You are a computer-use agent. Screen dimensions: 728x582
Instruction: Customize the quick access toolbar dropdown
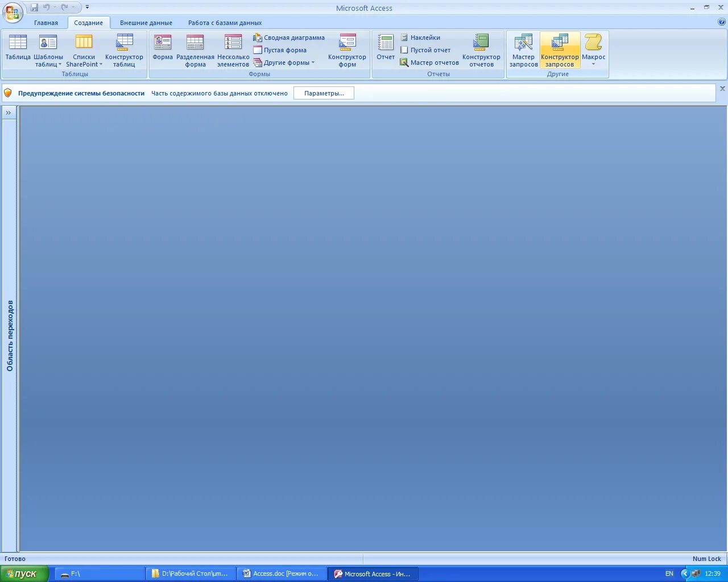[87, 7]
